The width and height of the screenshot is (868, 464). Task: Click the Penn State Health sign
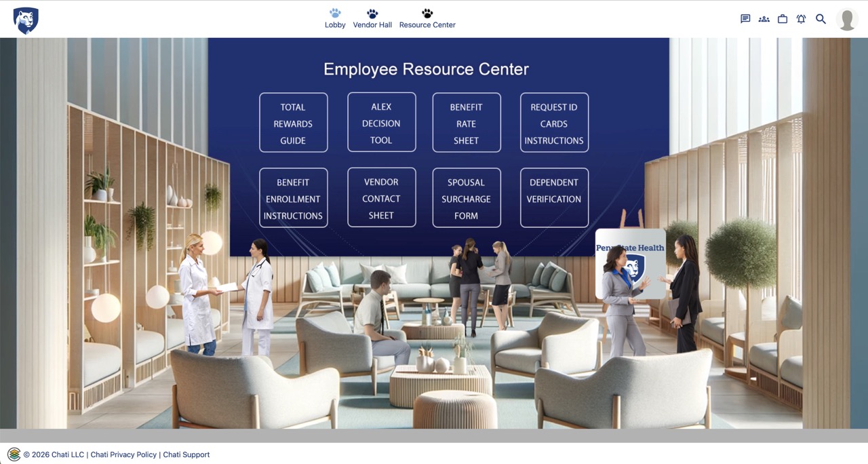point(631,263)
